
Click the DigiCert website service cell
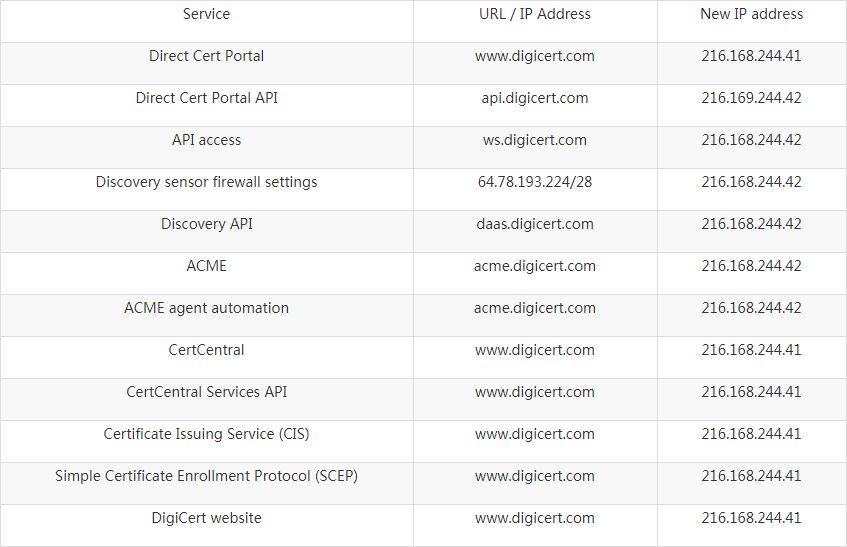(x=206, y=518)
